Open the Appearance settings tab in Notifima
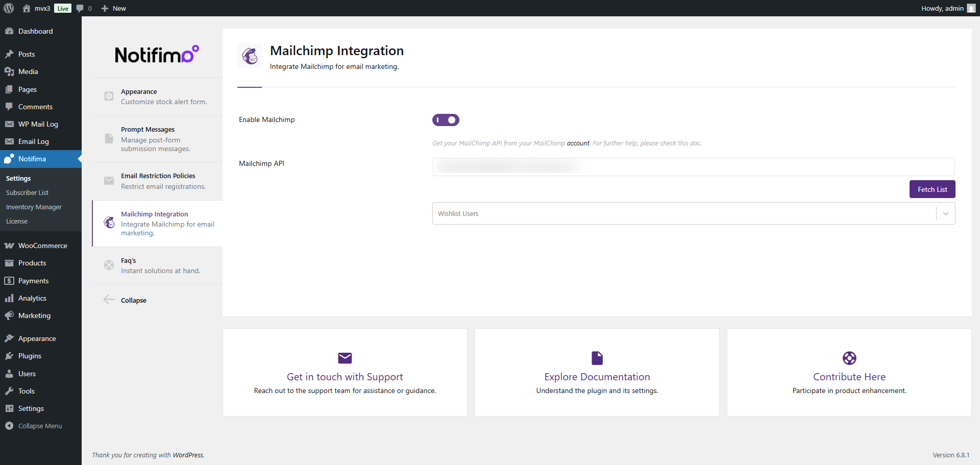 pos(157,96)
